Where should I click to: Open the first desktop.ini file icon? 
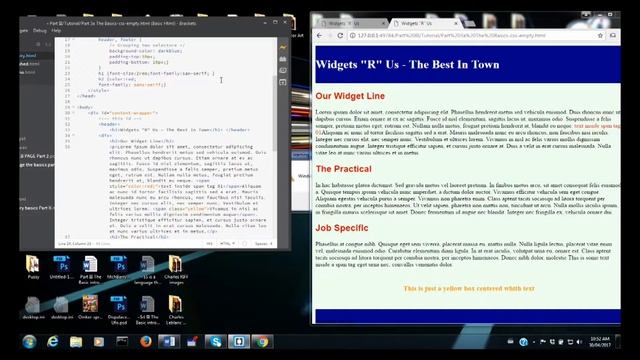tap(33, 308)
